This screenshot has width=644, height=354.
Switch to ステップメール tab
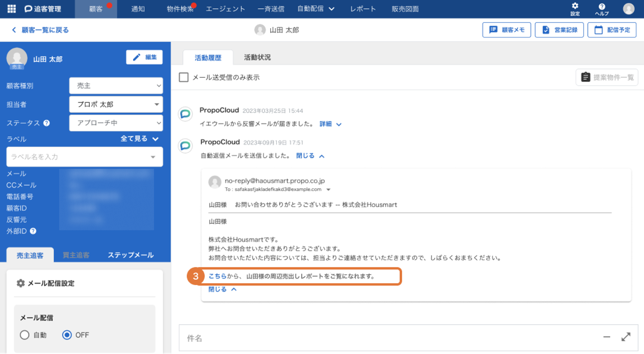(131, 255)
